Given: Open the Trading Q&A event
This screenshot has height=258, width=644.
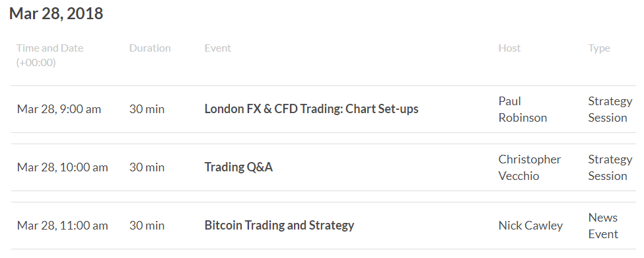Looking at the screenshot, I should pyautogui.click(x=238, y=167).
